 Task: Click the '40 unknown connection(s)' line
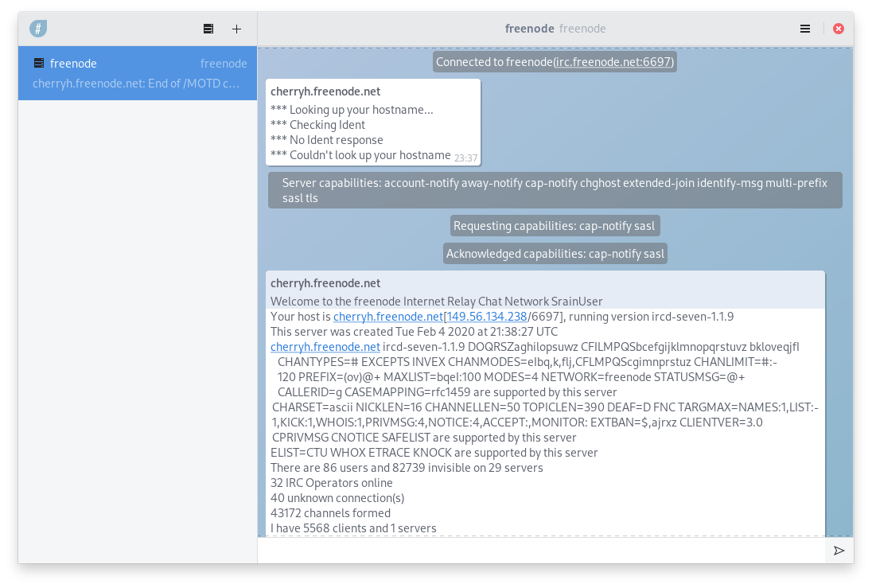coord(337,498)
